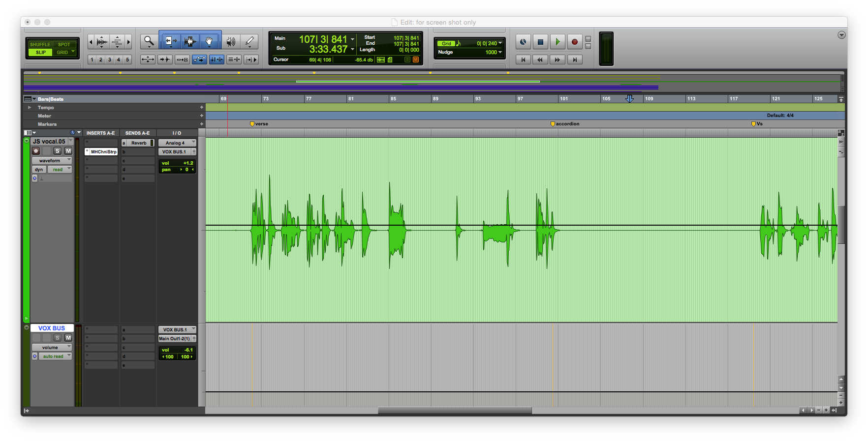Click the linearity clock icon above track list
The image size is (868, 441).
(x=73, y=133)
